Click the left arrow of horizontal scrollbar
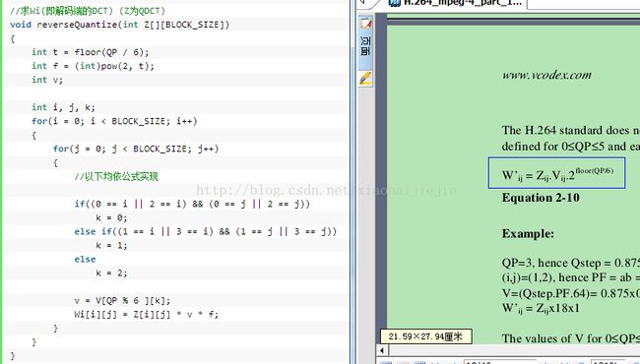 [382, 350]
